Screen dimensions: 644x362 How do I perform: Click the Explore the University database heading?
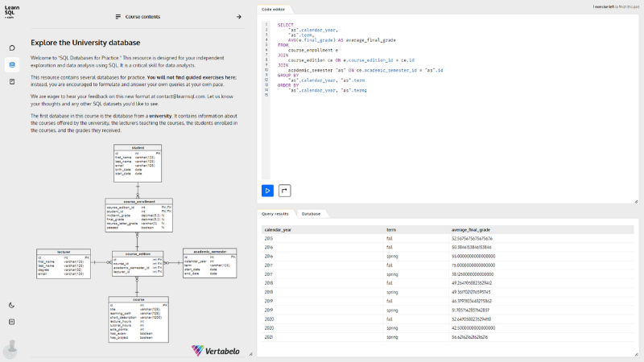(85, 43)
